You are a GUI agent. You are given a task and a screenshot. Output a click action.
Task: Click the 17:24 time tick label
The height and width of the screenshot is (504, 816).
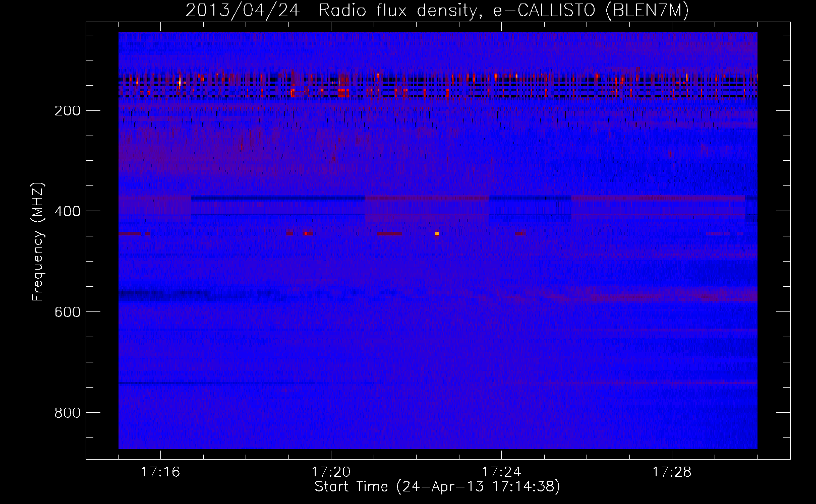(501, 472)
